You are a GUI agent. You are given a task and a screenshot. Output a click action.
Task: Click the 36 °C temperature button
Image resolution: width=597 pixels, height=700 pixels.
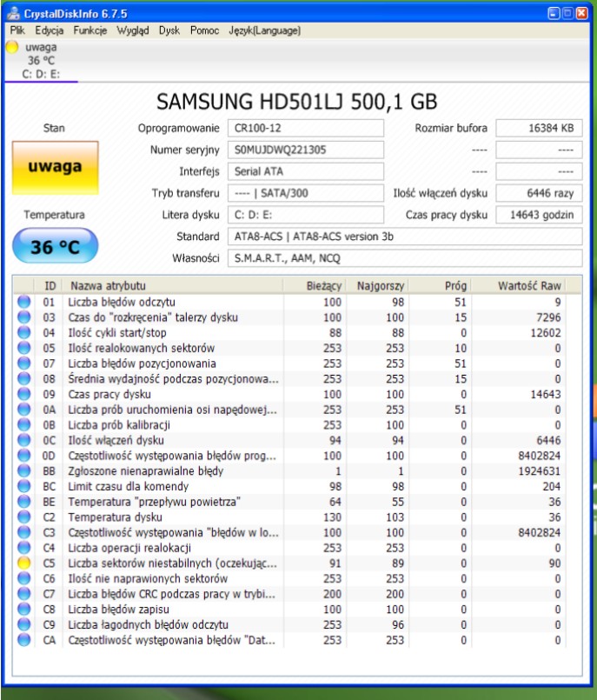[x=55, y=246]
